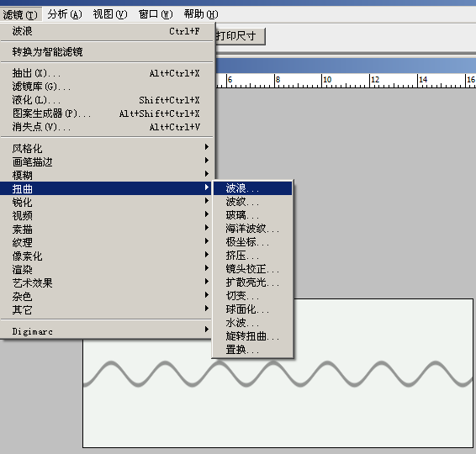Expand the 风格化 submenu
Image resolution: width=476 pixels, height=454 pixels.
106,149
